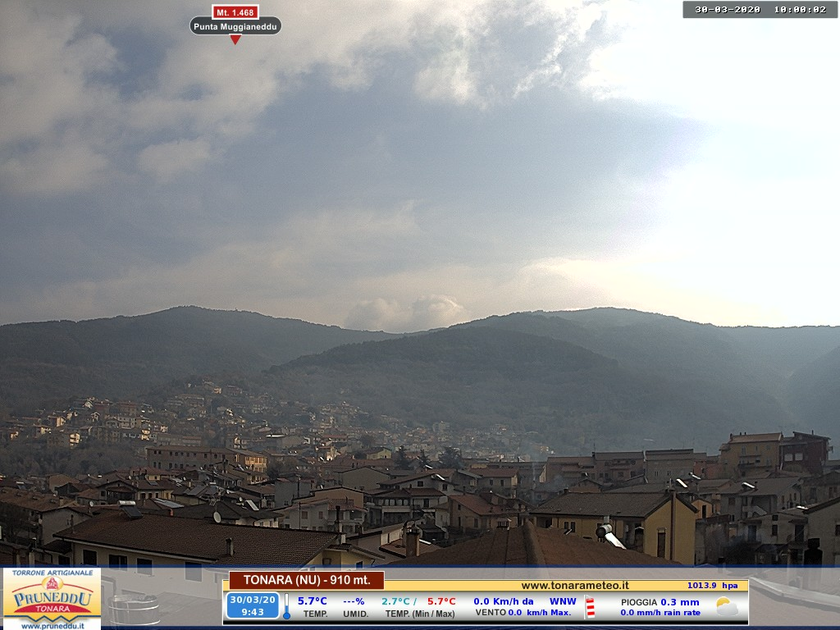The image size is (840, 630).
Task: Click the red-white windsock icon
Action: coord(590,607)
